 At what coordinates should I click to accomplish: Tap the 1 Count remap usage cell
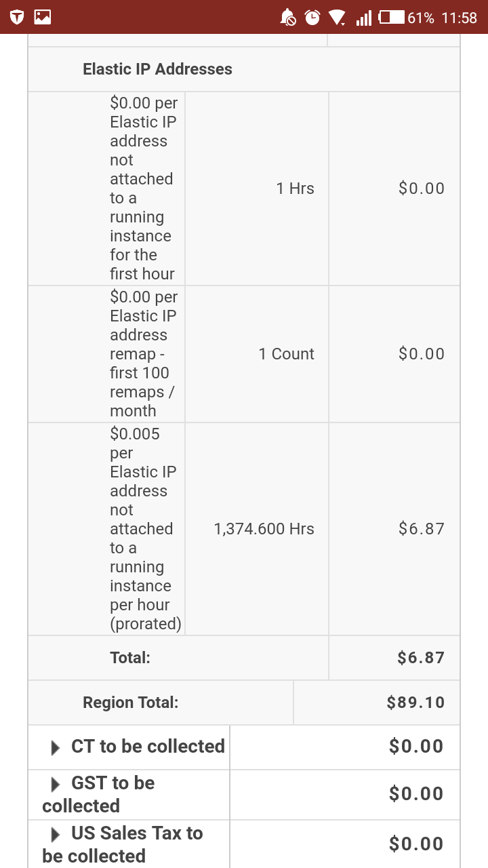(286, 354)
